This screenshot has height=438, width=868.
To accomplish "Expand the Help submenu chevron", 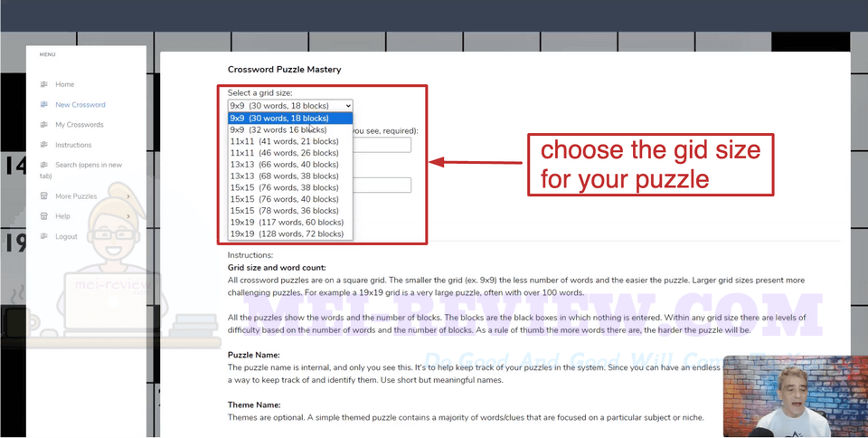I will (x=128, y=216).
